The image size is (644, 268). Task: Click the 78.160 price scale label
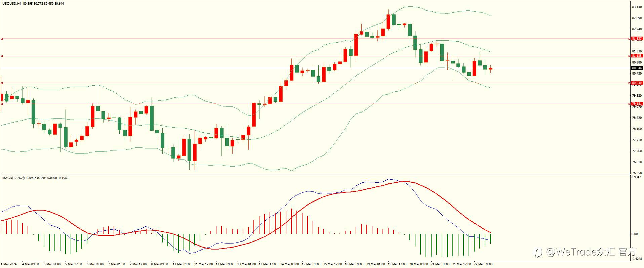pyautogui.click(x=637, y=129)
